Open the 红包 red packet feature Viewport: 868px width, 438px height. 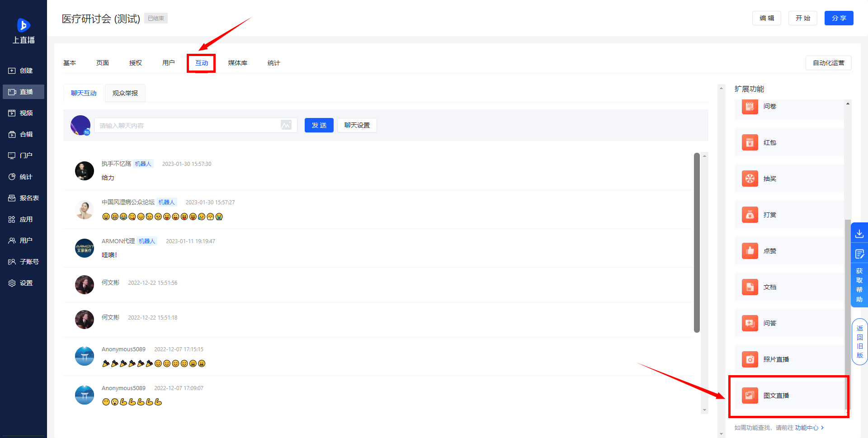(x=789, y=142)
